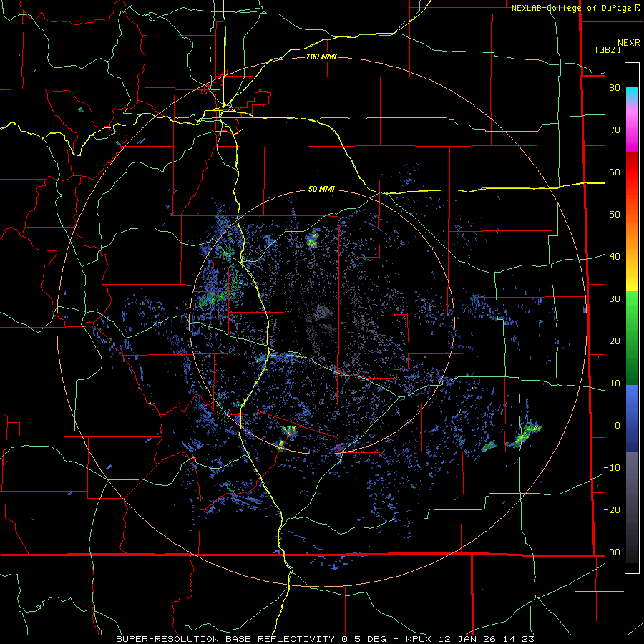
Task: Click the NEXLAB-College of DuPage credit text
Action: [575, 8]
